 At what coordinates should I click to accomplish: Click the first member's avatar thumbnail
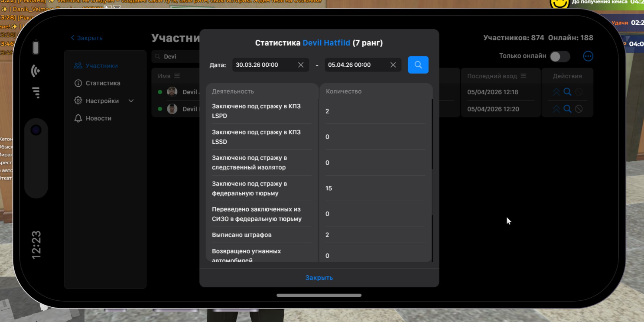172,92
